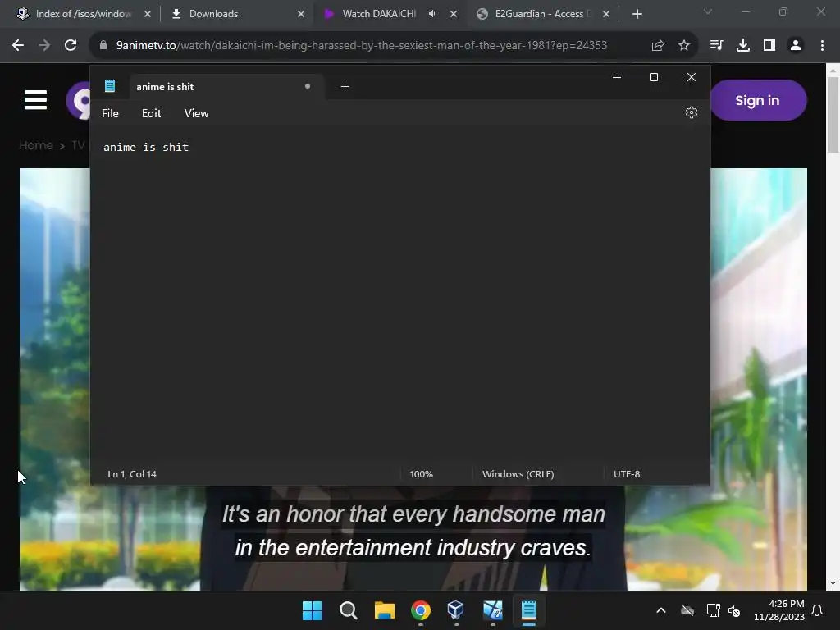Close the Downloads tab
The width and height of the screenshot is (840, 630).
click(301, 14)
